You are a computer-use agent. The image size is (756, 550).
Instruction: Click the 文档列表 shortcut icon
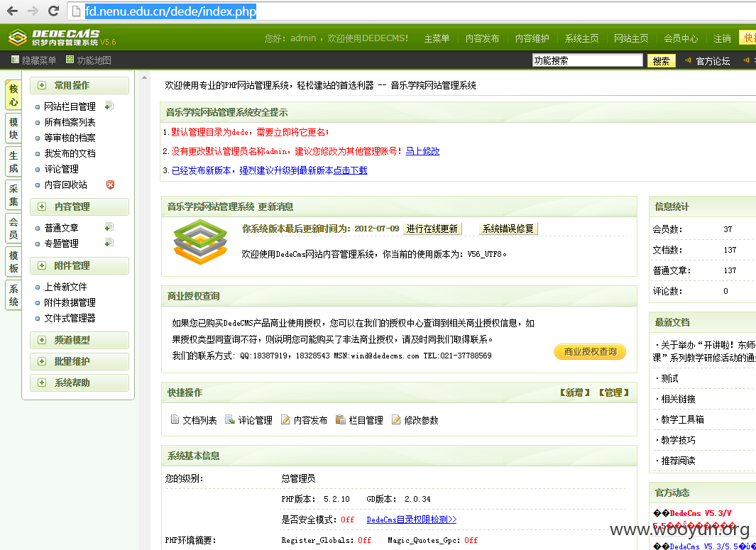[x=175, y=420]
